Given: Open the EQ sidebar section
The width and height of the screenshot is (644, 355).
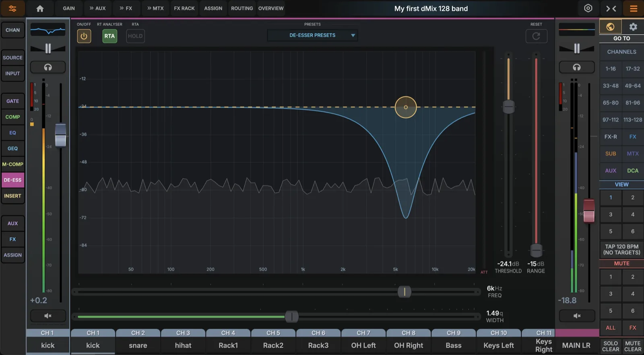Looking at the screenshot, I should (x=12, y=133).
